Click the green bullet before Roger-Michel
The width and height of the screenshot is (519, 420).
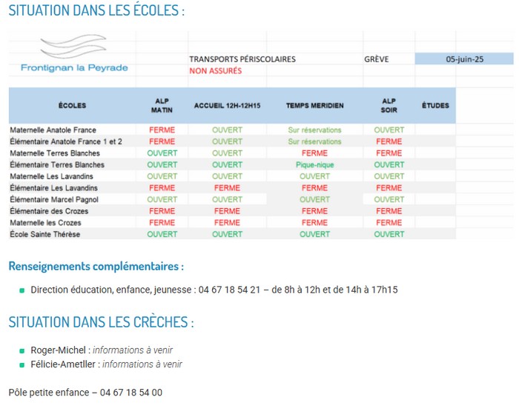point(22,350)
